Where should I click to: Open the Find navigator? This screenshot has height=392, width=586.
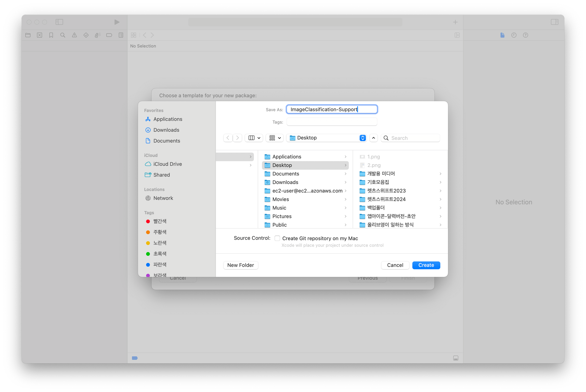[63, 35]
